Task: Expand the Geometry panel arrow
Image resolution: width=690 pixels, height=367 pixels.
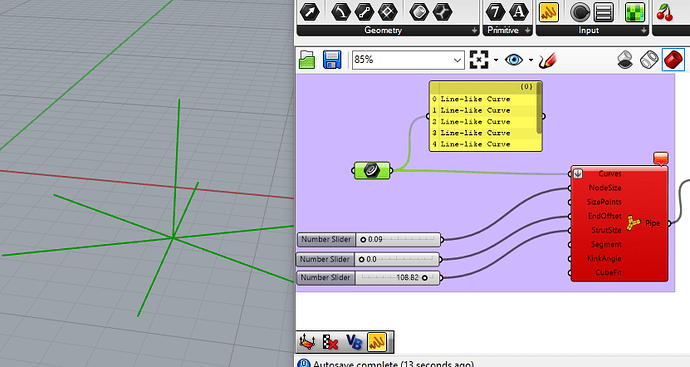Action: tap(474, 30)
